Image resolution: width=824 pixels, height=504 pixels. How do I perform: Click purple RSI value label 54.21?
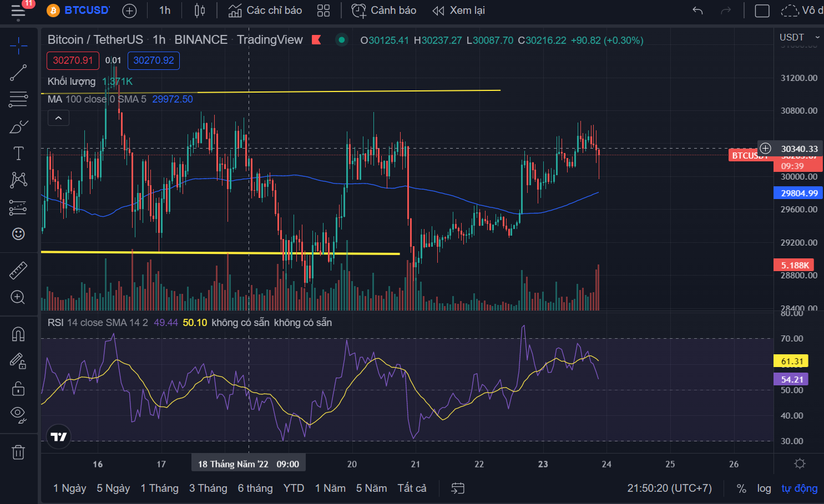[791, 379]
